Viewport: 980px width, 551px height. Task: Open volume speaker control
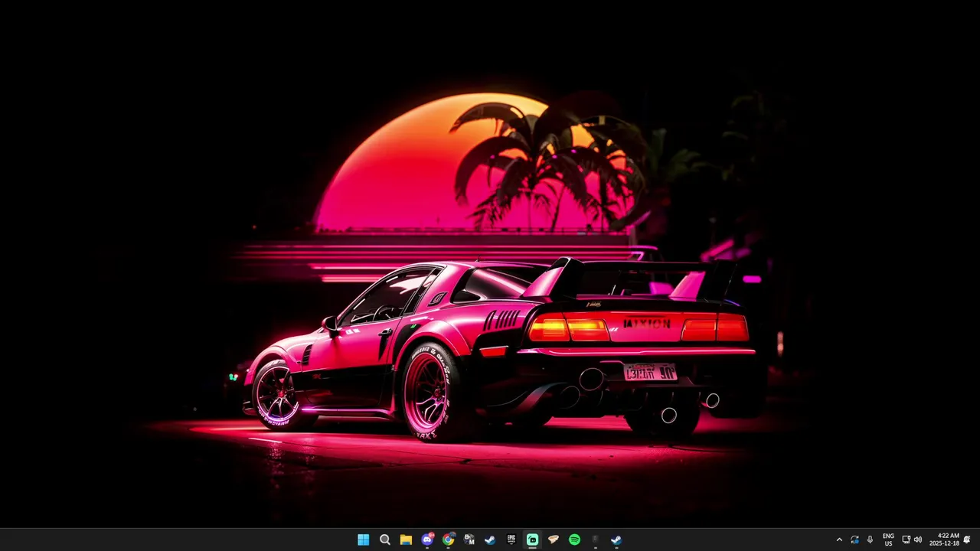(x=917, y=540)
